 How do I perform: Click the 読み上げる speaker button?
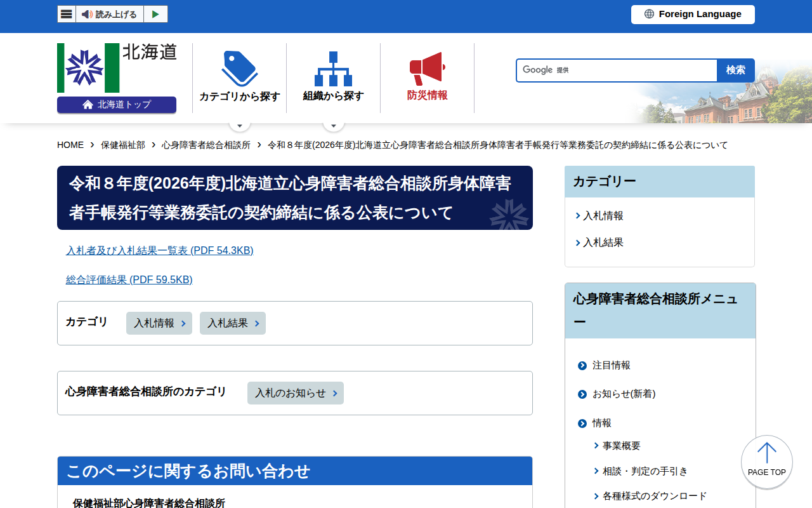(110, 14)
